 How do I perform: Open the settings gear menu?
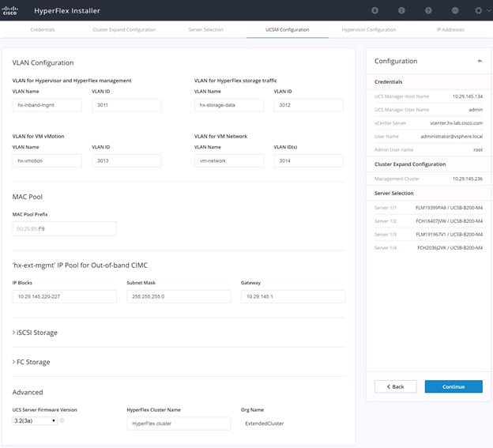point(479,10)
